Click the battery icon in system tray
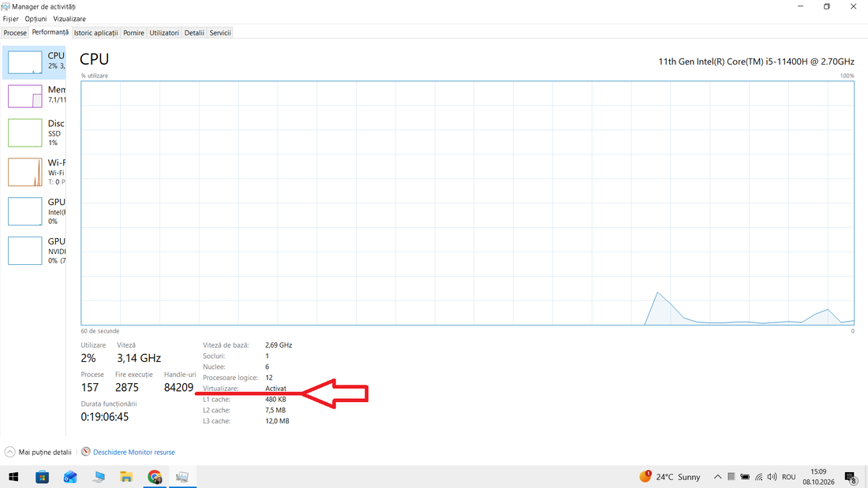 point(745,477)
